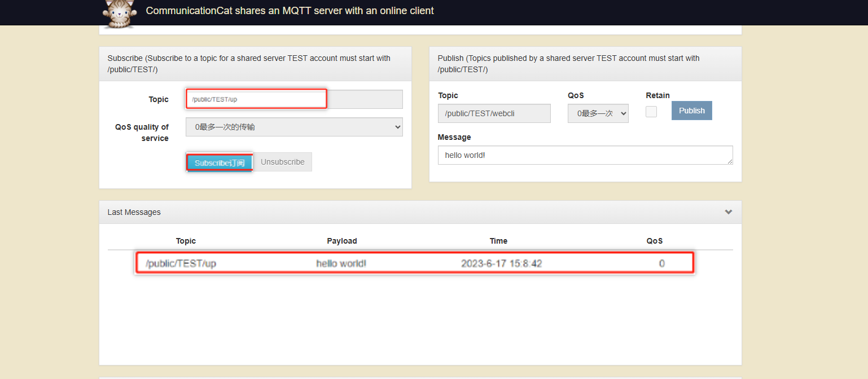
Task: Click the QoS quality of service label
Action: 142,133
